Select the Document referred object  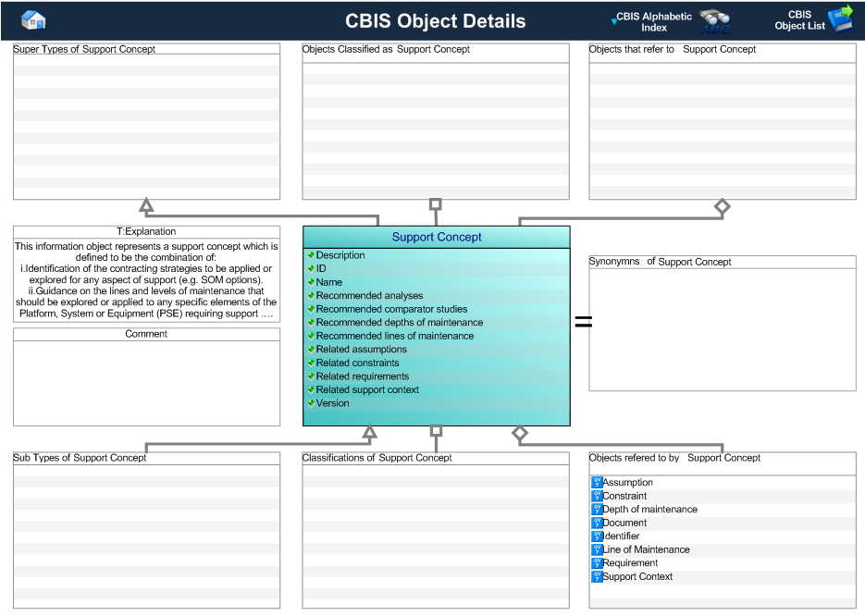(x=624, y=523)
